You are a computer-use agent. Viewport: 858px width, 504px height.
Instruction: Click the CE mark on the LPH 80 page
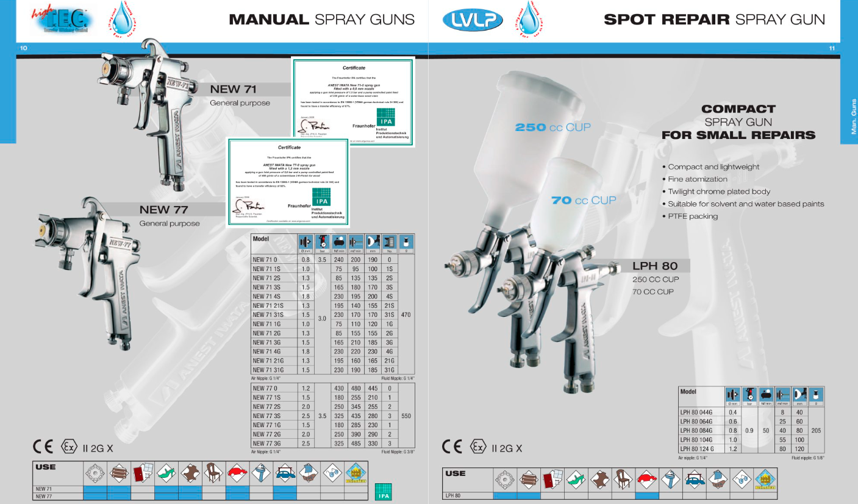click(453, 448)
